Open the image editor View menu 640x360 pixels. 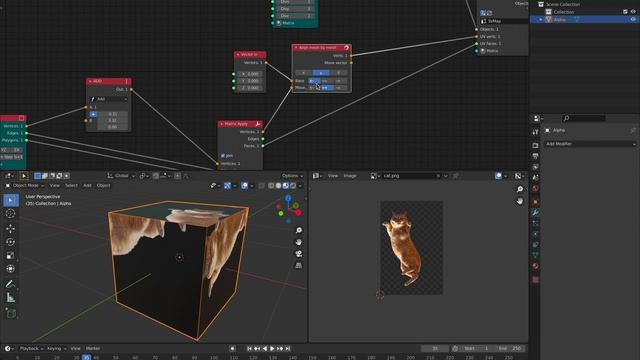coord(333,176)
